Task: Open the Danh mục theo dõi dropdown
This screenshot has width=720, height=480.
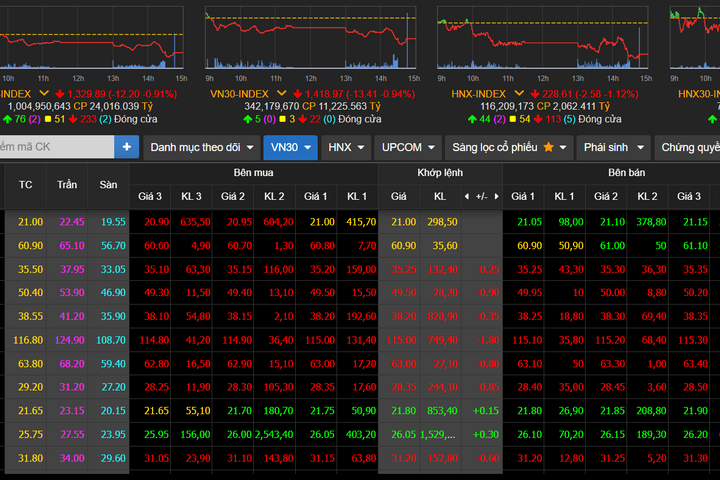Action: coord(202,147)
